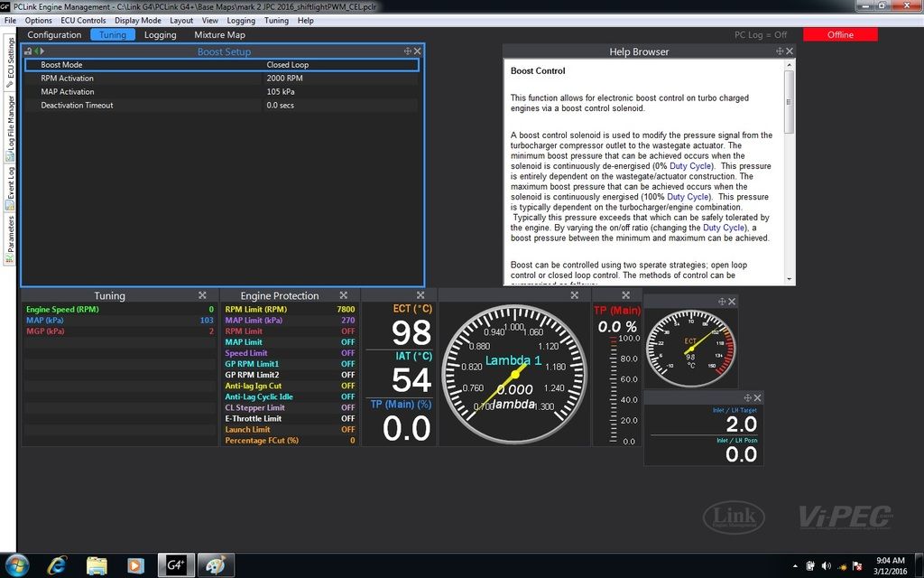This screenshot has height=578, width=924.
Task: Click the move icon on small ECT gauge
Action: click(x=721, y=301)
